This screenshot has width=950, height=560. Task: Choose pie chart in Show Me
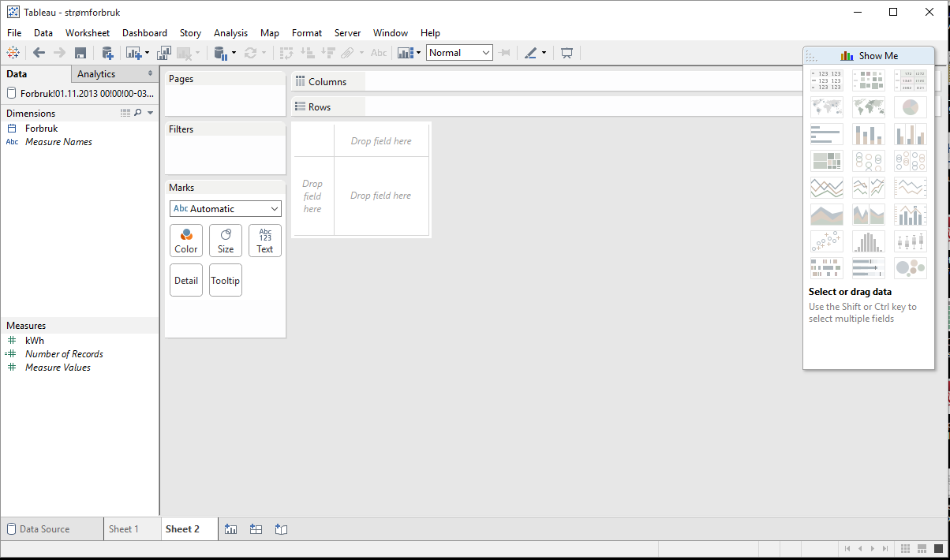(911, 107)
